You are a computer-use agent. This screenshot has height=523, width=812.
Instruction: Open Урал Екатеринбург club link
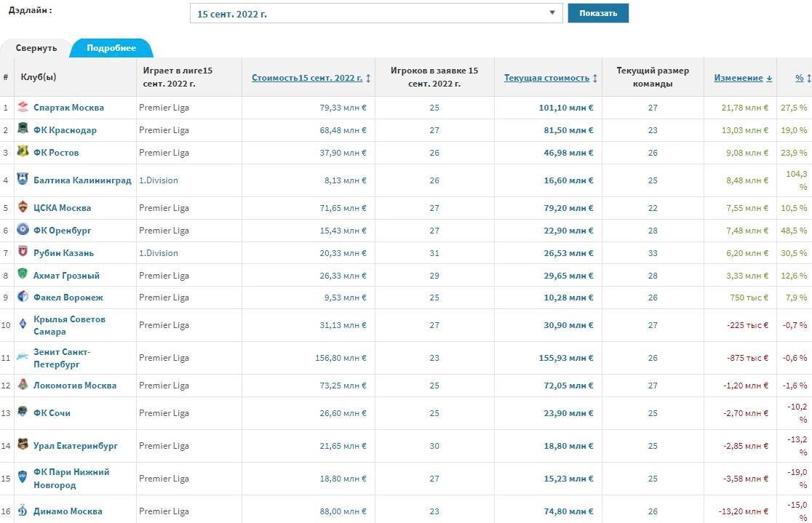pos(76,446)
